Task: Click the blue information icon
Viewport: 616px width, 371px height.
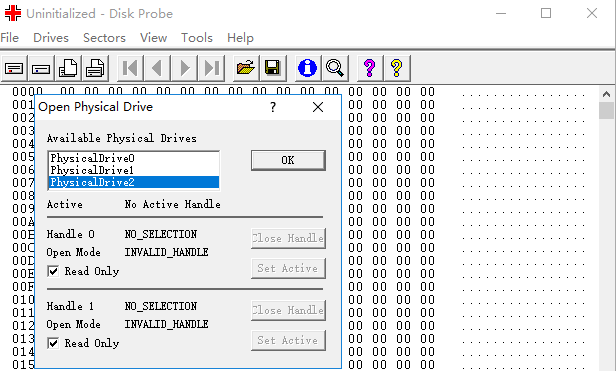Action: (308, 68)
